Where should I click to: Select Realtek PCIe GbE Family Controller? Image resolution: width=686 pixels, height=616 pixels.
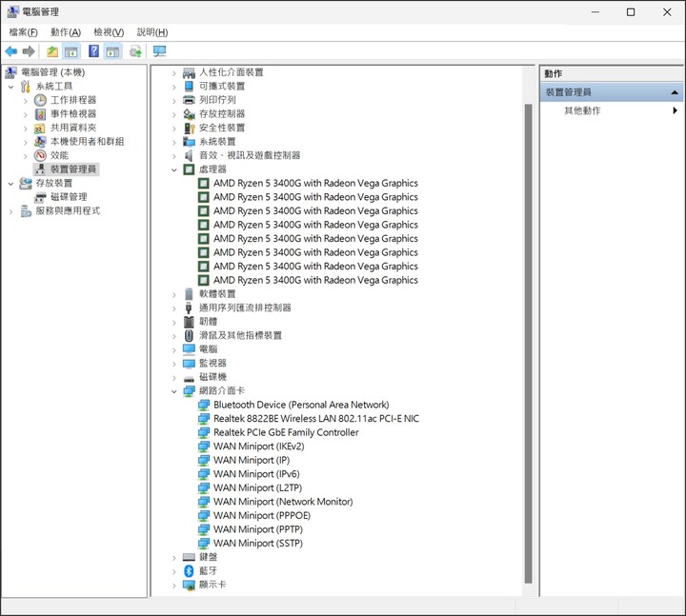click(286, 432)
